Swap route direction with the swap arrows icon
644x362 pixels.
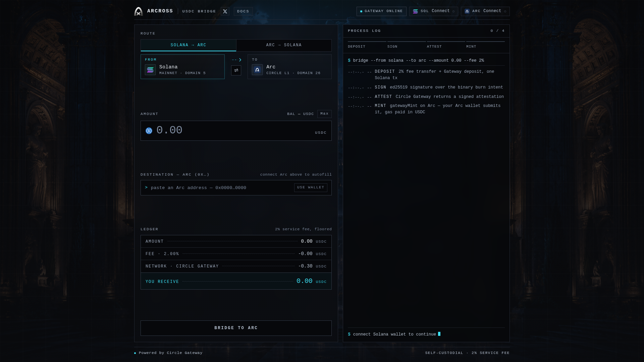236,70
